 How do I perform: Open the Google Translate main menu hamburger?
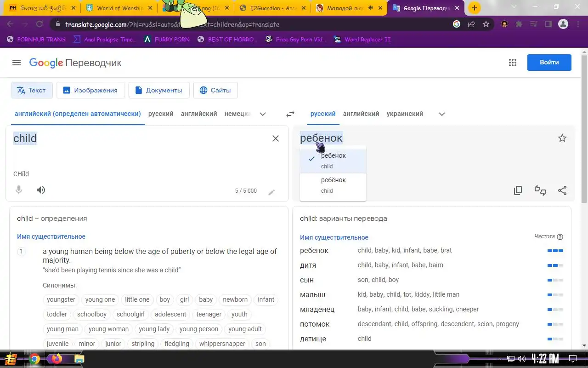click(17, 63)
